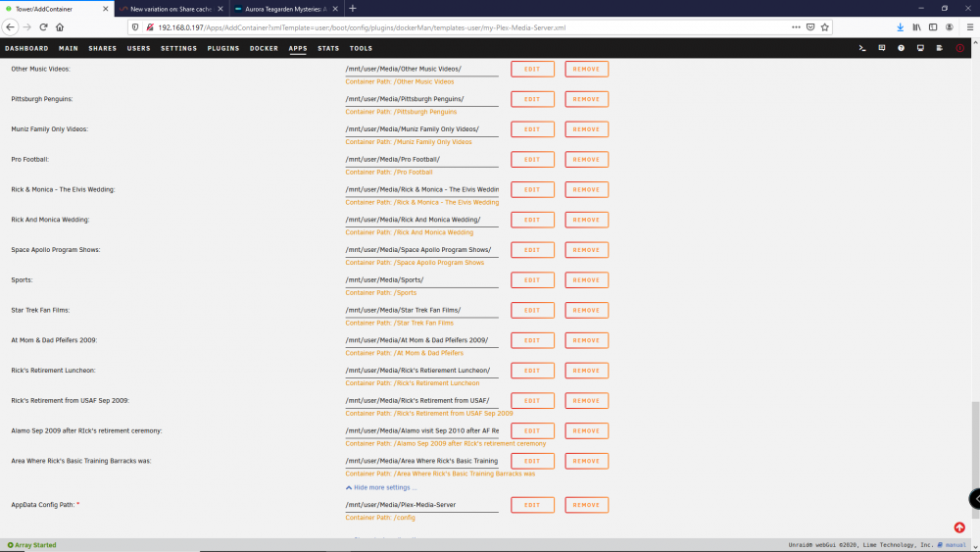
Task: Open the TOOLS menu
Action: click(361, 48)
